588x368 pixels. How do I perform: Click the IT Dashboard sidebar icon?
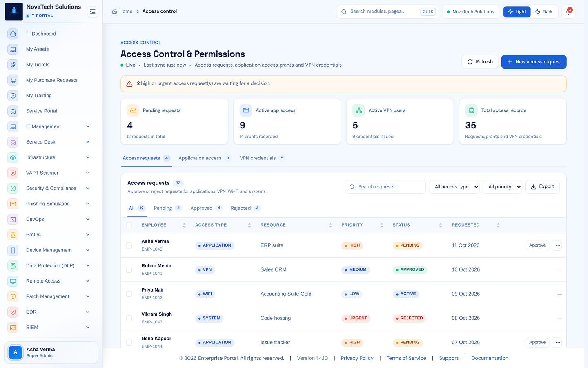pos(13,34)
